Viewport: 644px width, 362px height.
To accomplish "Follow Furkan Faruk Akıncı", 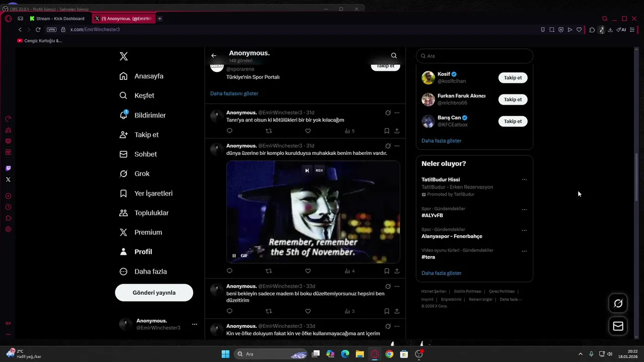I will tap(513, 100).
